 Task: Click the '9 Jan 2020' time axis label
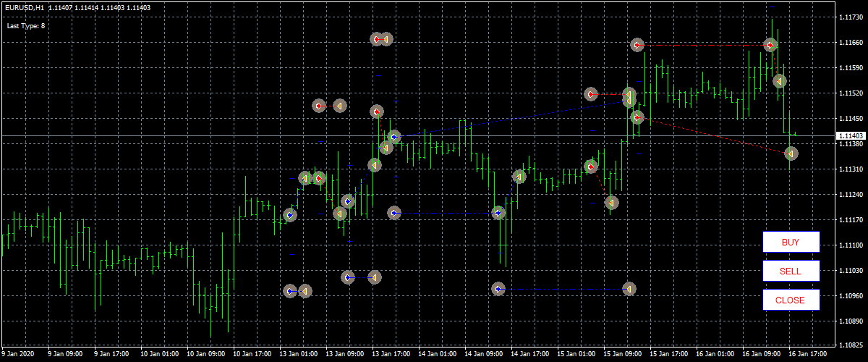point(18,355)
